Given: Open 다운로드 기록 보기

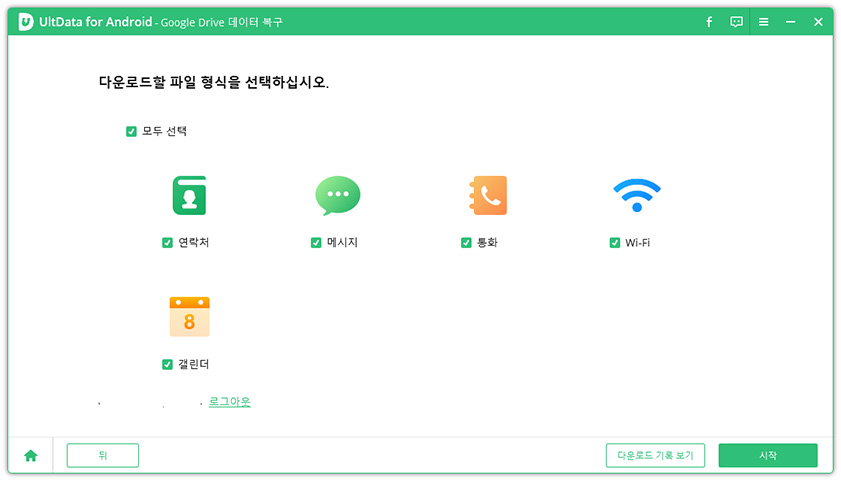Looking at the screenshot, I should point(655,455).
